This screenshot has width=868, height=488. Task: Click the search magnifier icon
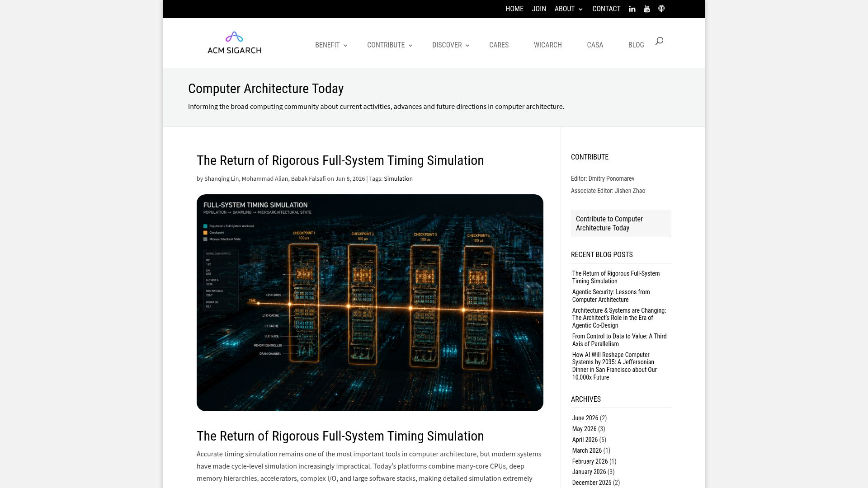[659, 41]
